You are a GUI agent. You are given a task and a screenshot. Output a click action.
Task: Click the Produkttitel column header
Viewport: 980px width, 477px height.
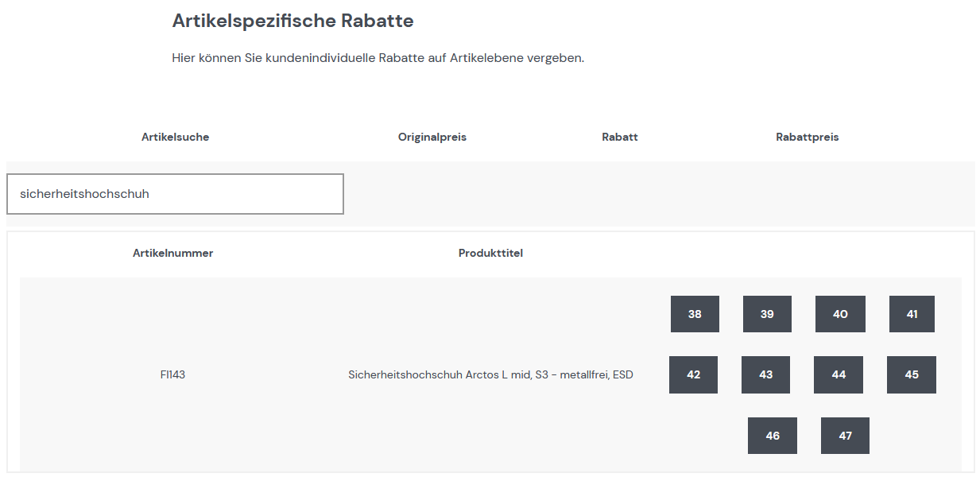click(490, 254)
